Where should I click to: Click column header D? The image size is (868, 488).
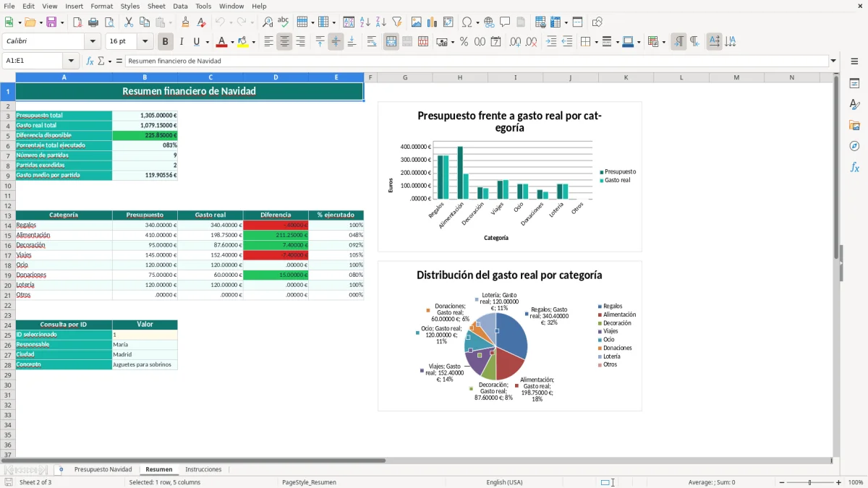pos(276,77)
